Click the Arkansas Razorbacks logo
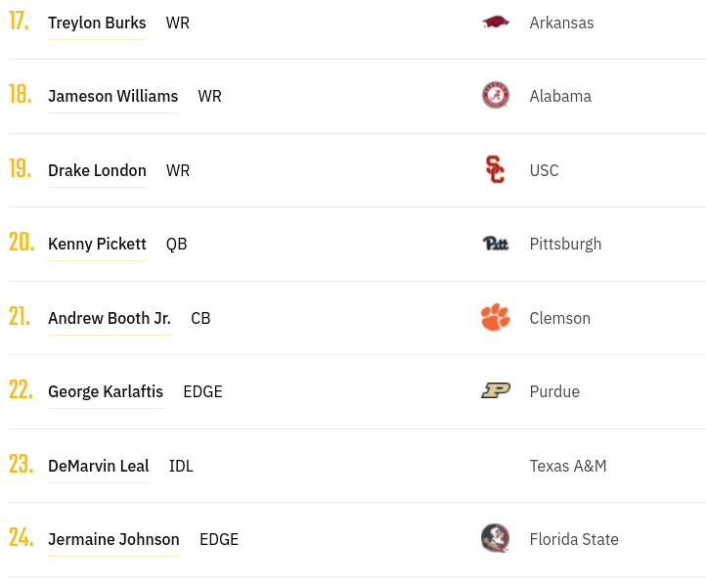 click(x=496, y=23)
